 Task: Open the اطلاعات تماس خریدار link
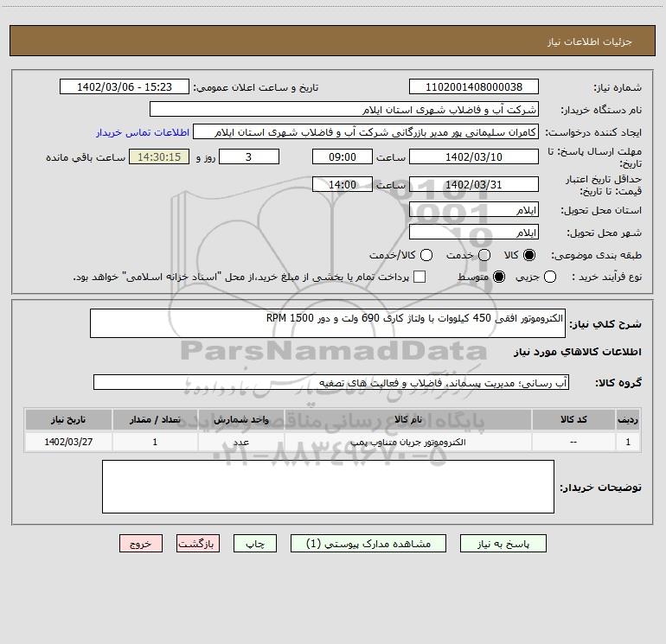[143, 132]
